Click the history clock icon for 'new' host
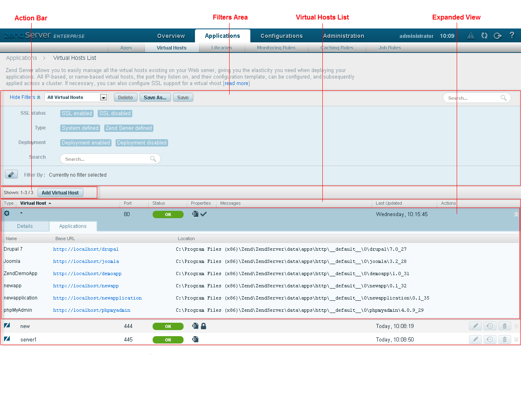The image size is (521, 420). [490, 326]
